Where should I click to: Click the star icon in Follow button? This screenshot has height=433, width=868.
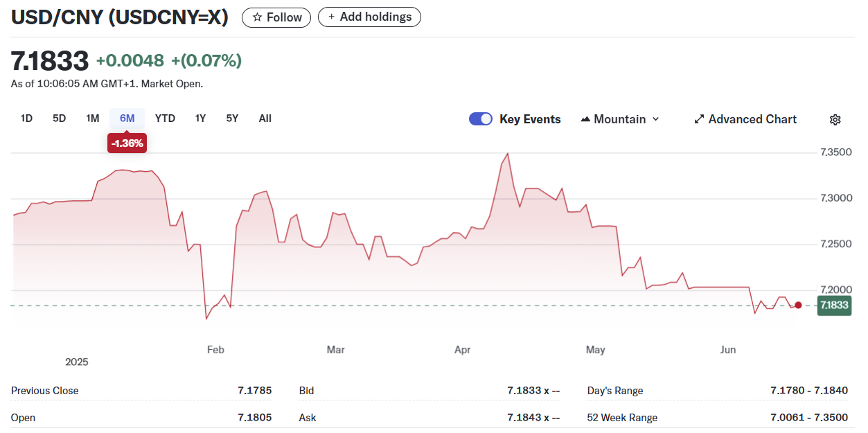[257, 17]
